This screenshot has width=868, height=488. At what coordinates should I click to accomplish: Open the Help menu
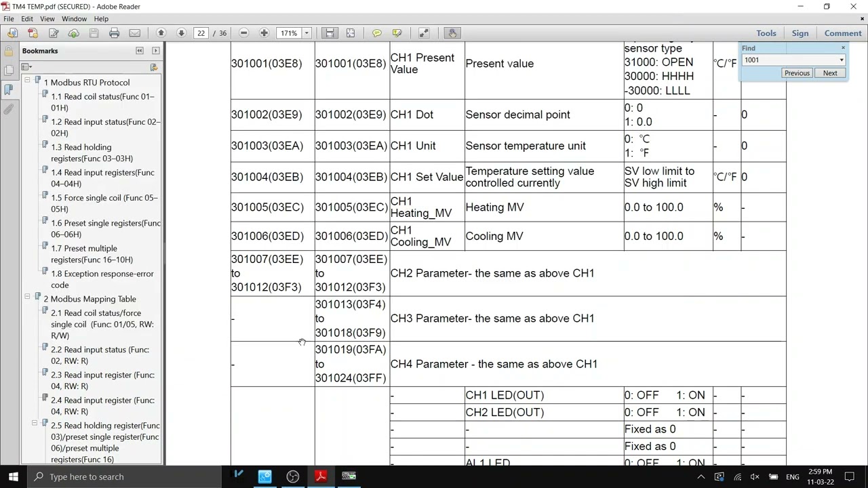tap(101, 18)
